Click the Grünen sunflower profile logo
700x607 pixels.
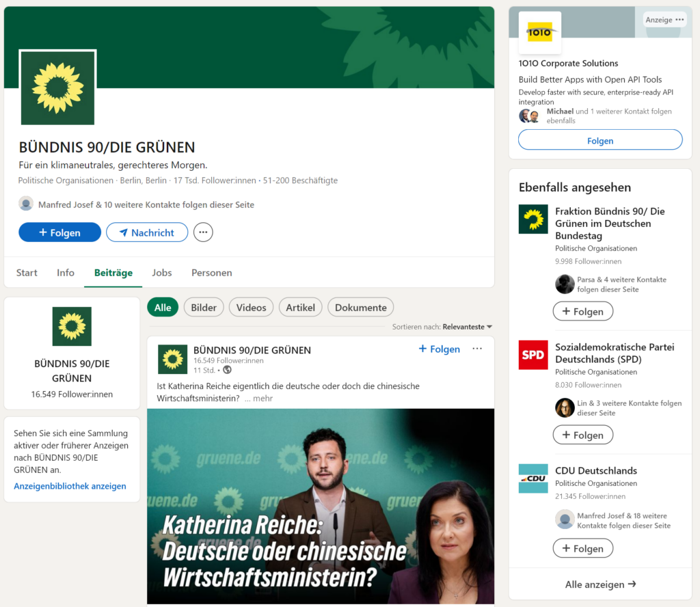click(x=57, y=87)
